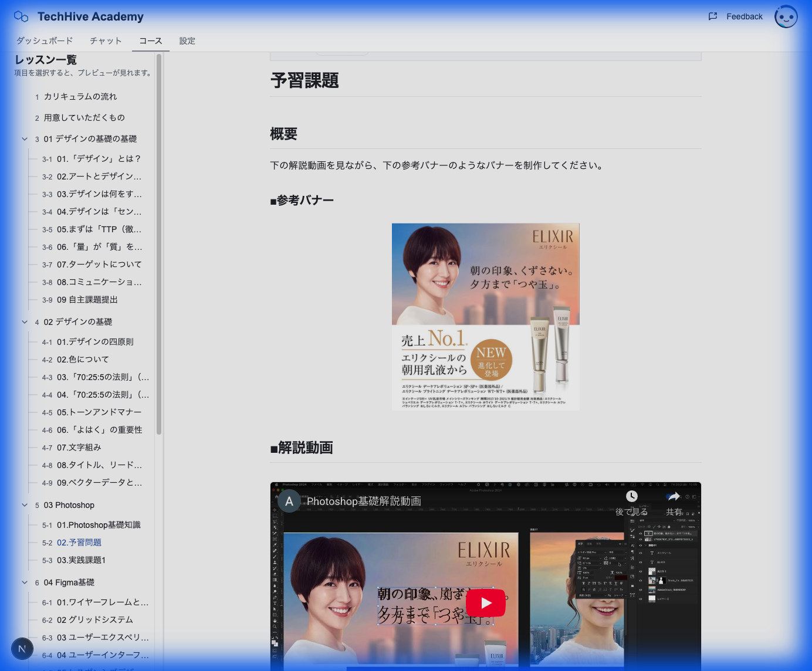This screenshot has width=812, height=671.
Task: Open lesson 4-1 01.デザインの四原則
Action: 95,342
